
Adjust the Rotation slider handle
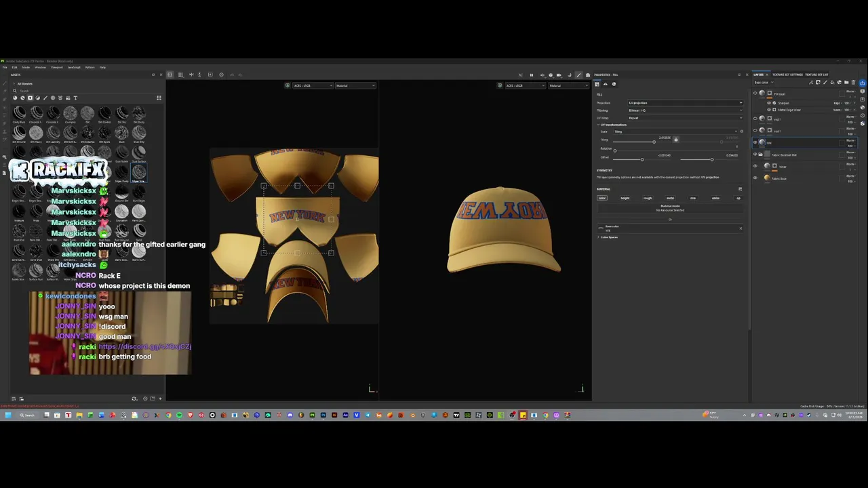(615, 150)
